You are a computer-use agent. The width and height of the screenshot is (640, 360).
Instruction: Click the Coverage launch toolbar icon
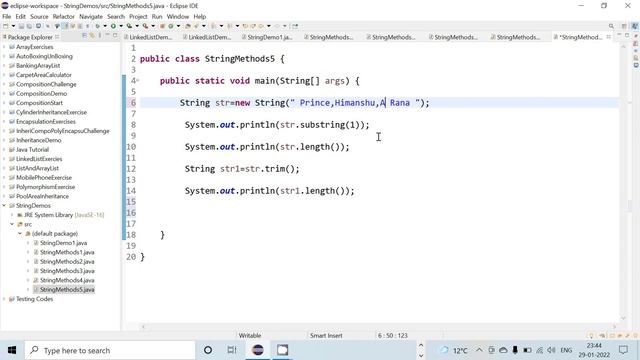coord(129,26)
